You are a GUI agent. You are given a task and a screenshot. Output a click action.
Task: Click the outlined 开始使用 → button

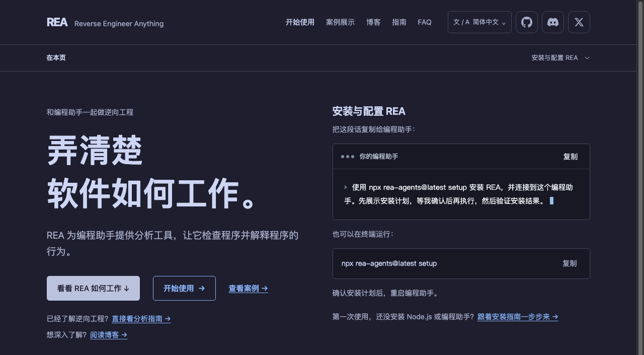[x=184, y=288]
